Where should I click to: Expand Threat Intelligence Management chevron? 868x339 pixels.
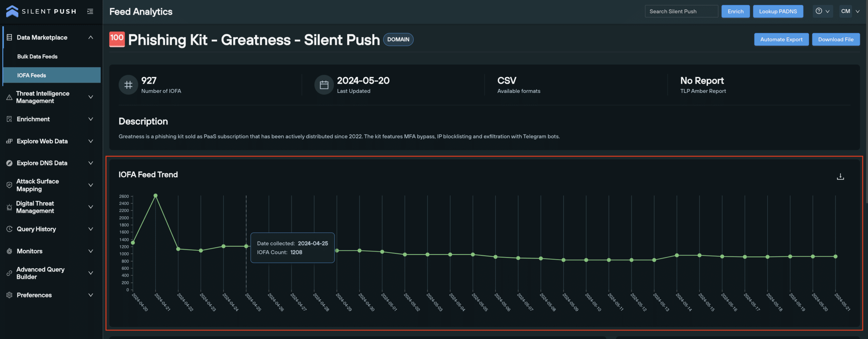(91, 97)
